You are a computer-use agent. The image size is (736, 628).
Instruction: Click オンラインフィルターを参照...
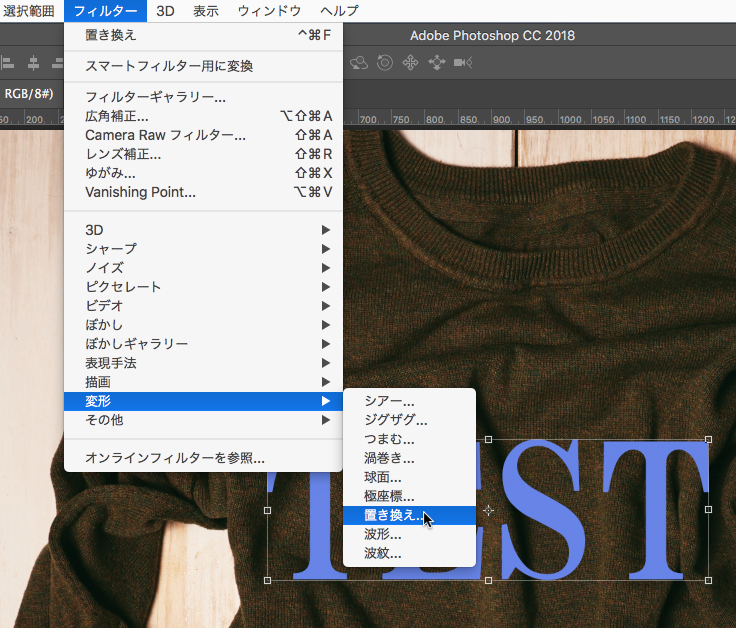click(x=203, y=458)
